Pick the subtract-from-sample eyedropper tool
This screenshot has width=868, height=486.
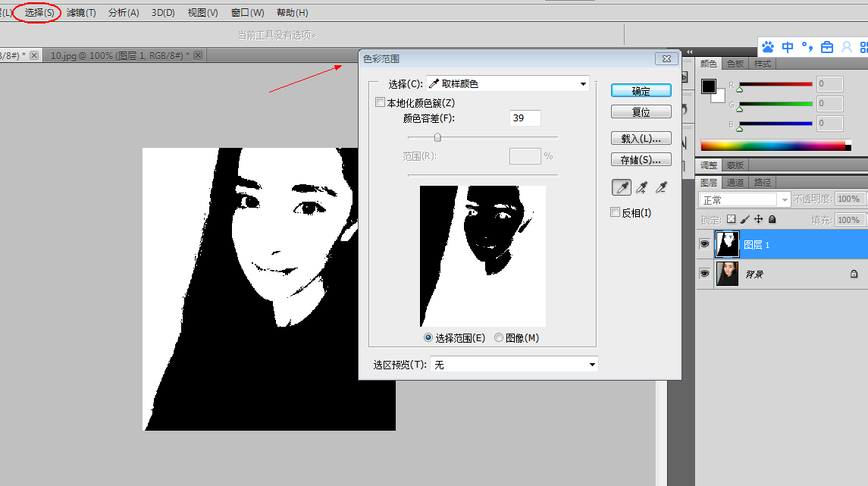point(661,187)
